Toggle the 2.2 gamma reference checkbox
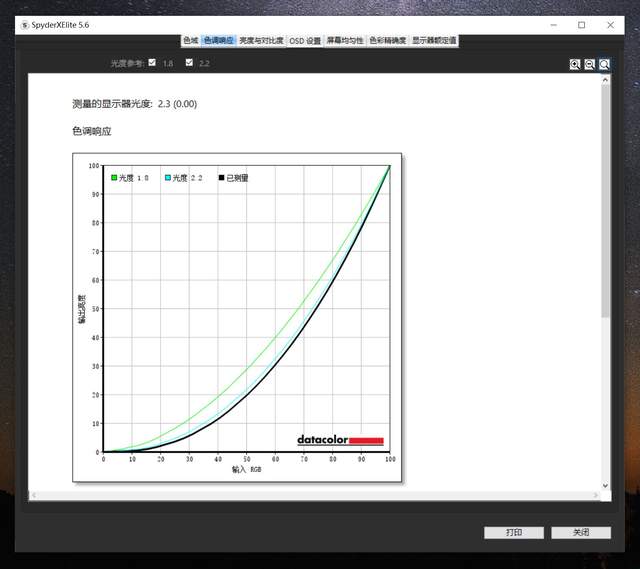The image size is (640, 569). (x=189, y=62)
